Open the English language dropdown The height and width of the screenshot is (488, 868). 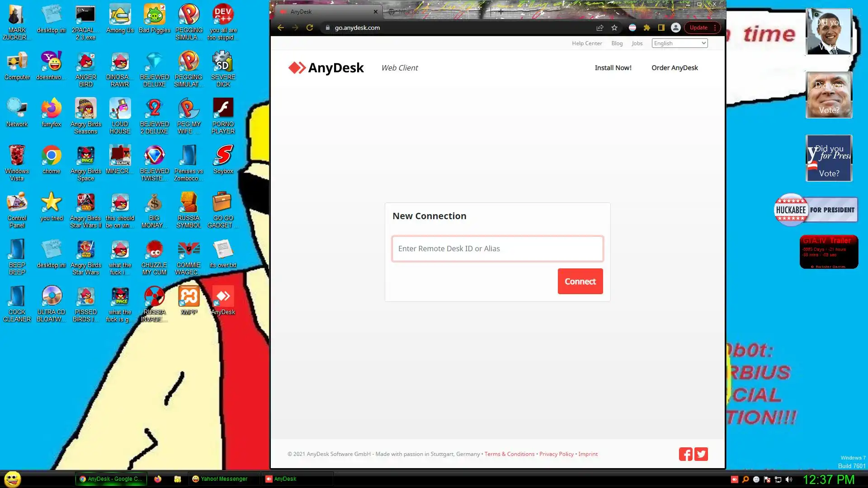point(679,43)
